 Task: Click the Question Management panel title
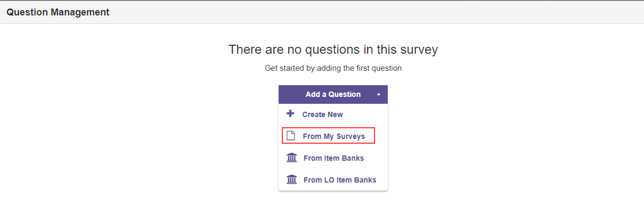58,12
